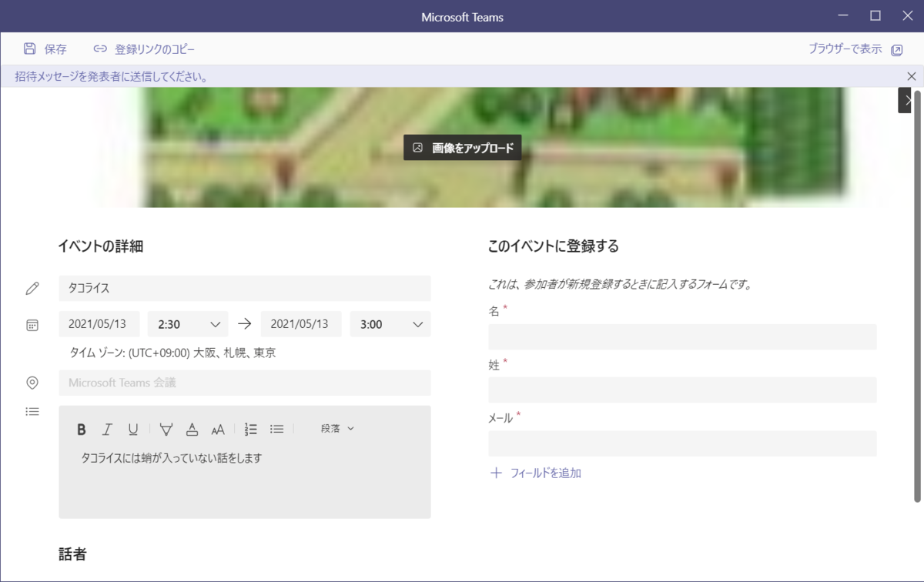
Task: Click the Microsoft Teams 会議 location field
Action: pyautogui.click(x=245, y=383)
